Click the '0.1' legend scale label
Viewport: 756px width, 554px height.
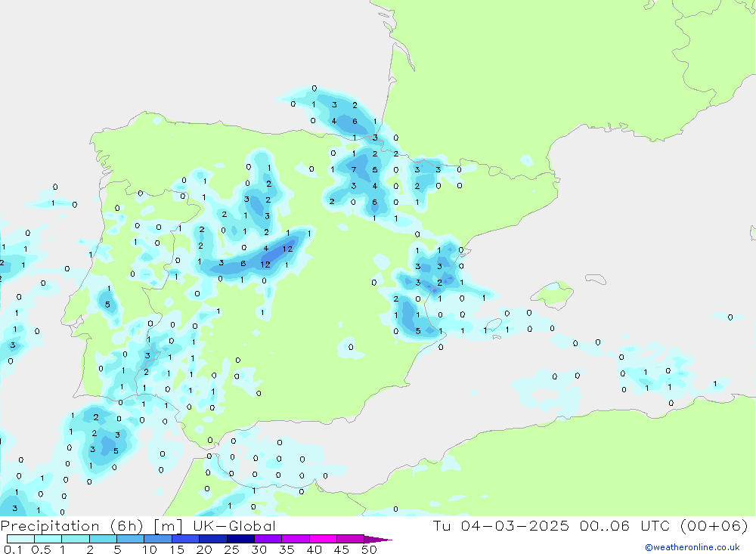coord(12,549)
